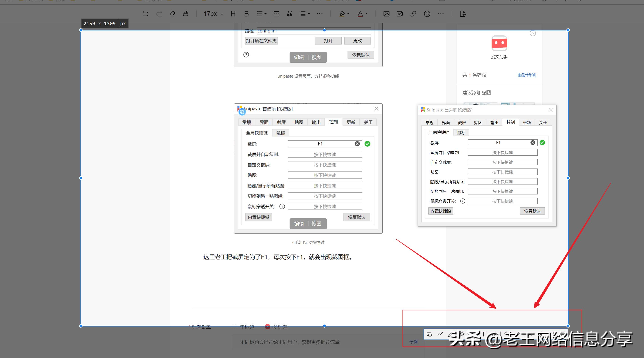Select the shape tool in Snipaste annotation bar

point(430,334)
